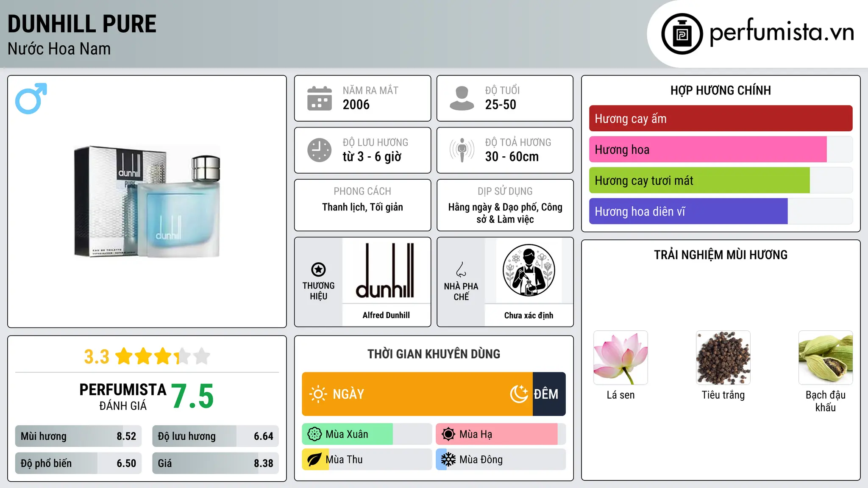This screenshot has height=488, width=868.
Task: Click the star badge icon above Thương hiệu
Action: pos(318,269)
